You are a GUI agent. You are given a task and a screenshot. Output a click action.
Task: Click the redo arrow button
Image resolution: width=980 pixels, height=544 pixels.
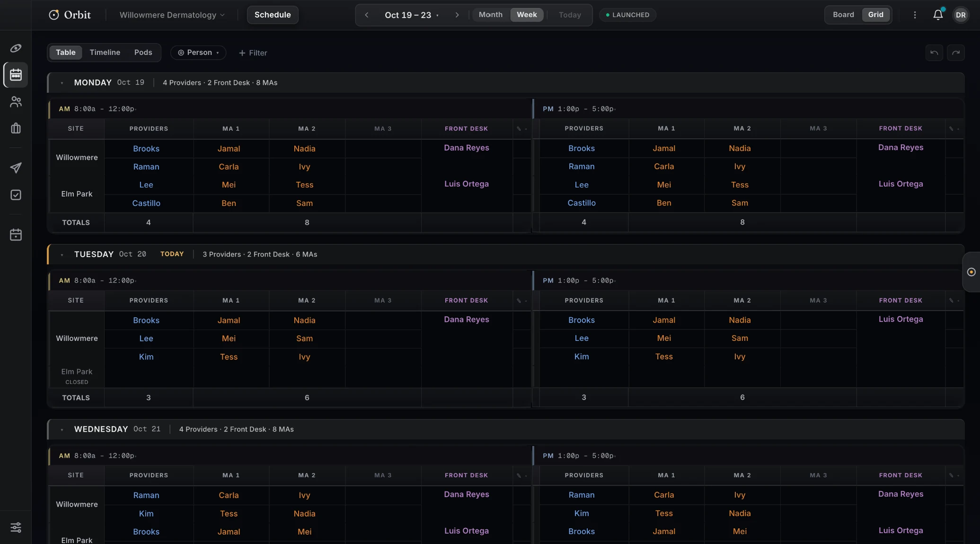956,53
